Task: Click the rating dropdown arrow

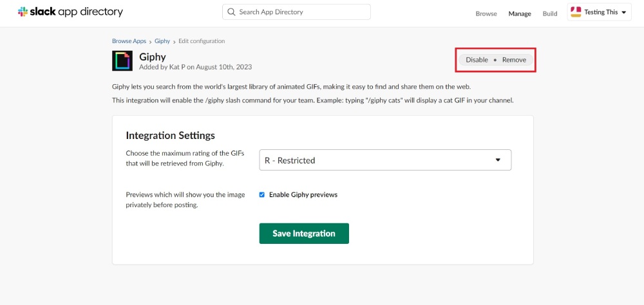Action: click(498, 160)
